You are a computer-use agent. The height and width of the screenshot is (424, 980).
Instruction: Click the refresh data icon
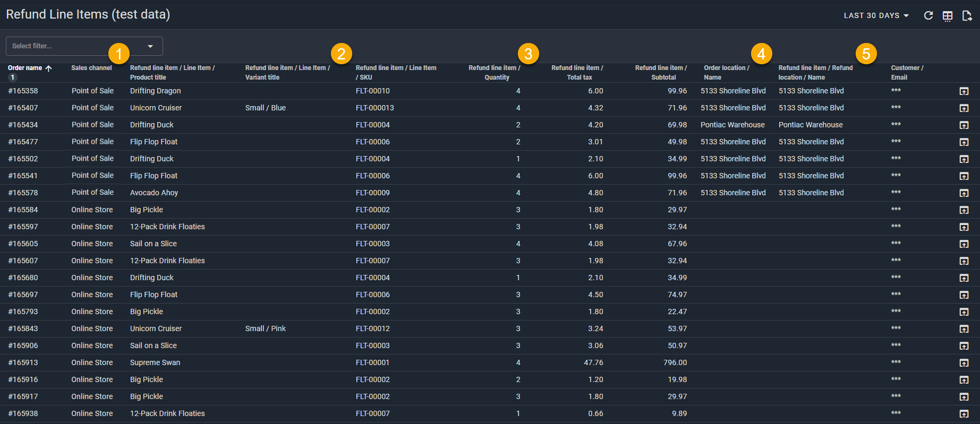tap(928, 15)
